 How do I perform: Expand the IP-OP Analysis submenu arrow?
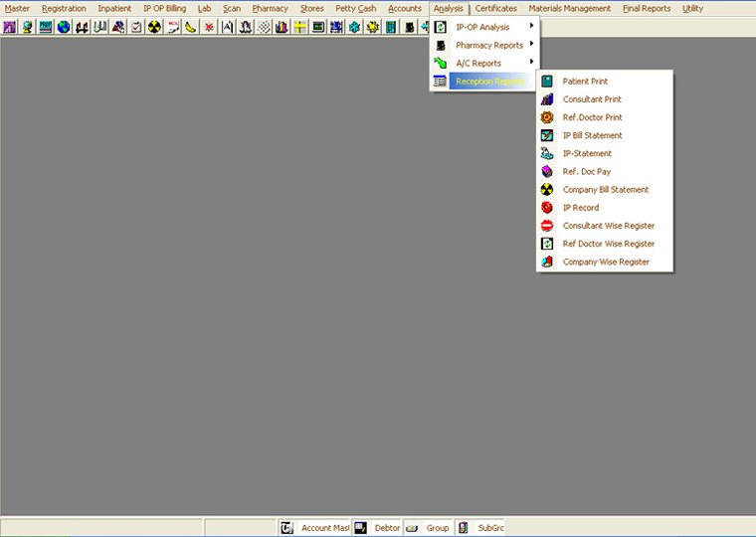point(531,25)
